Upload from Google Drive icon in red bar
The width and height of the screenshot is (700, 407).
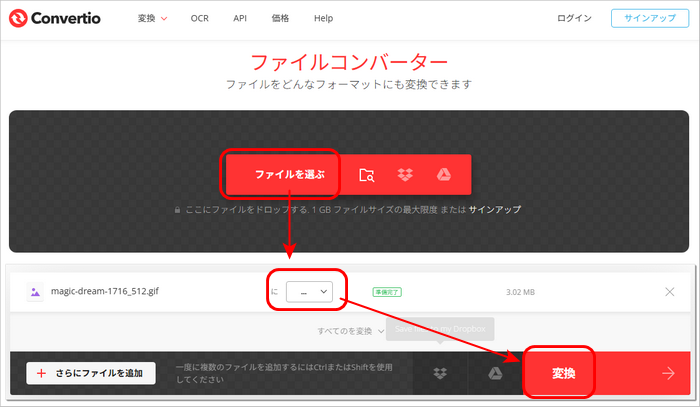coord(443,174)
